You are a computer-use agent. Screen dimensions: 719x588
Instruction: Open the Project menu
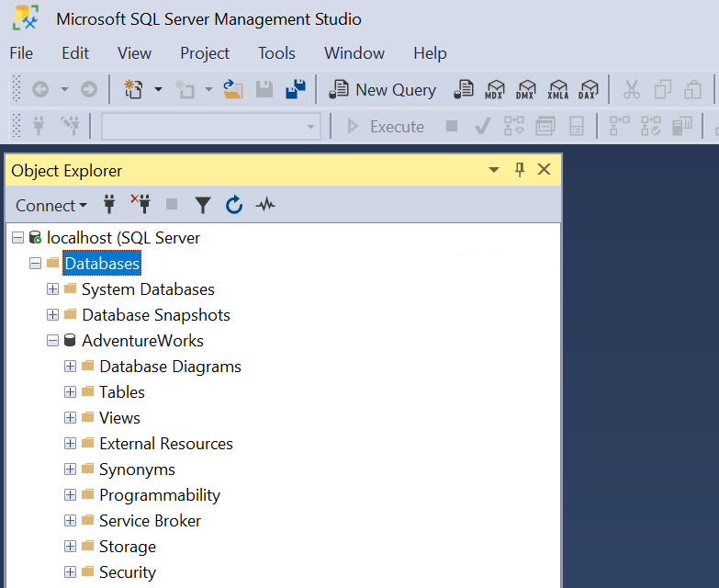tap(205, 53)
